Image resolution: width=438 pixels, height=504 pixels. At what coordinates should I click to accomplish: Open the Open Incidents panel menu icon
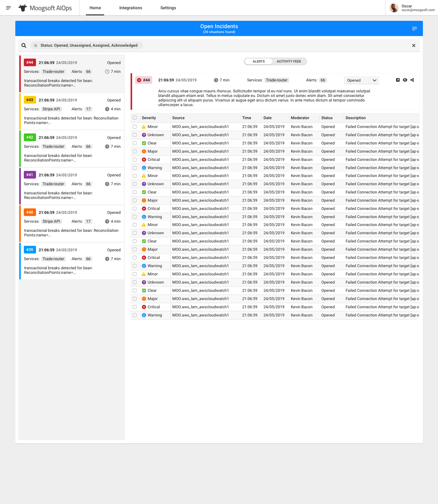coord(414,29)
